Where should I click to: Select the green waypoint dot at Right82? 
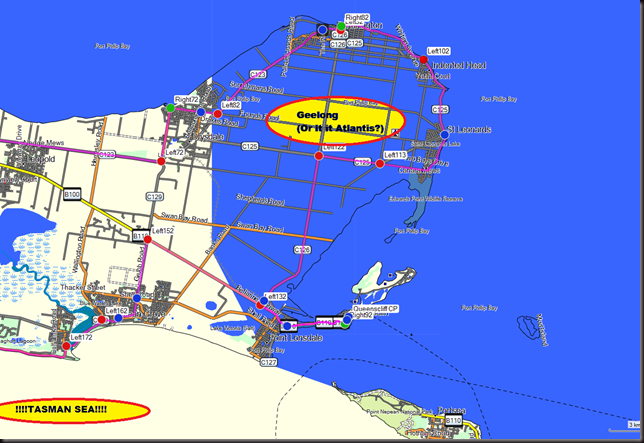pos(341,26)
